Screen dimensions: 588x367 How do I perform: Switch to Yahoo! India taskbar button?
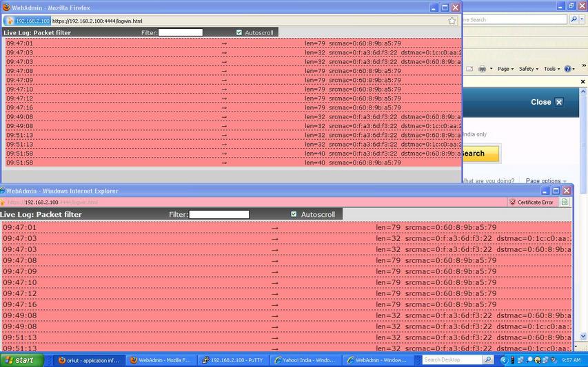305,360
